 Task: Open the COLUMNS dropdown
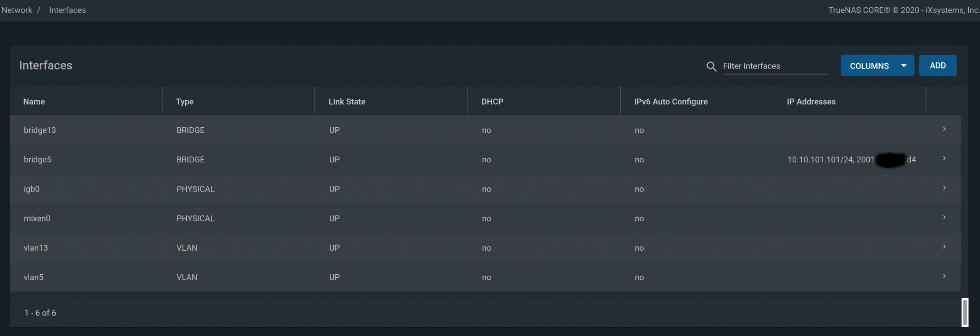(x=876, y=66)
